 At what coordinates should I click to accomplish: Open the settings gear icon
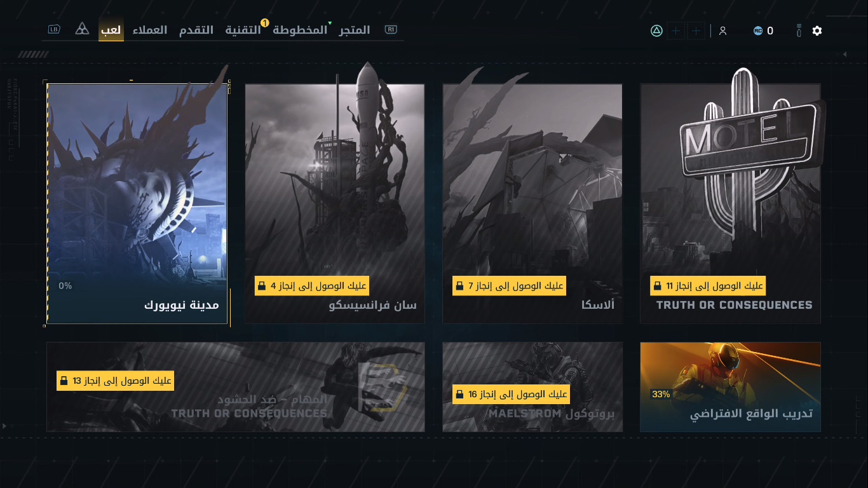(x=817, y=30)
